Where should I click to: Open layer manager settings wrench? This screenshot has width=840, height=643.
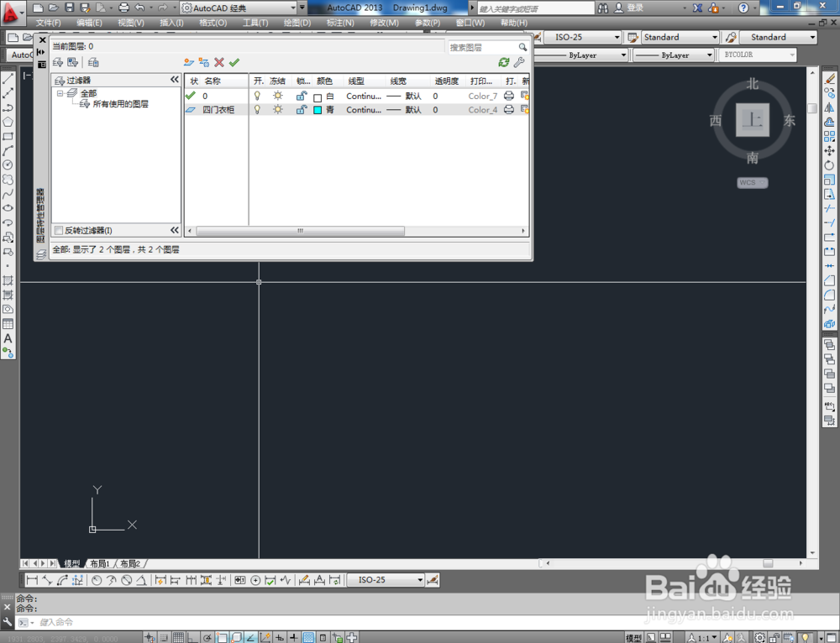tap(518, 63)
